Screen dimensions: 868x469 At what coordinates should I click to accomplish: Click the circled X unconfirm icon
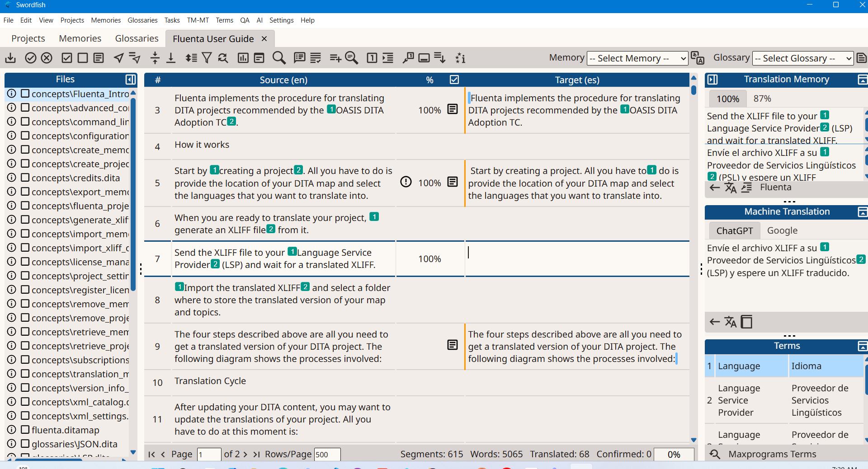click(x=47, y=58)
